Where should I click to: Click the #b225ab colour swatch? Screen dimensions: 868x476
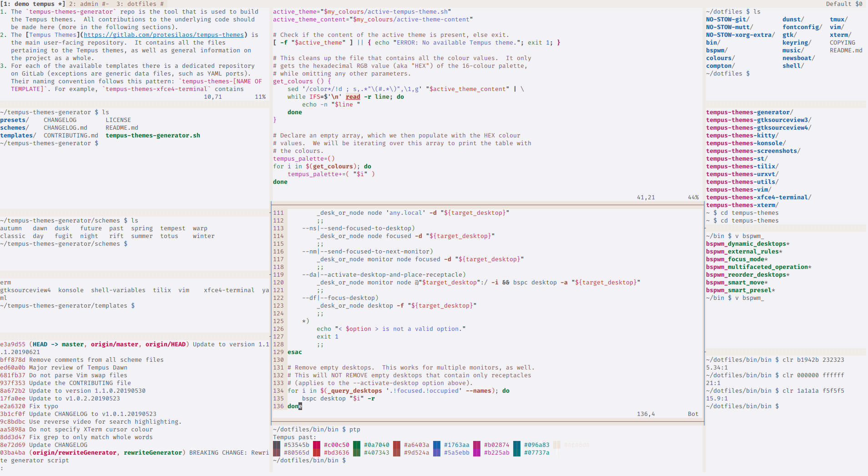pyautogui.click(x=477, y=452)
